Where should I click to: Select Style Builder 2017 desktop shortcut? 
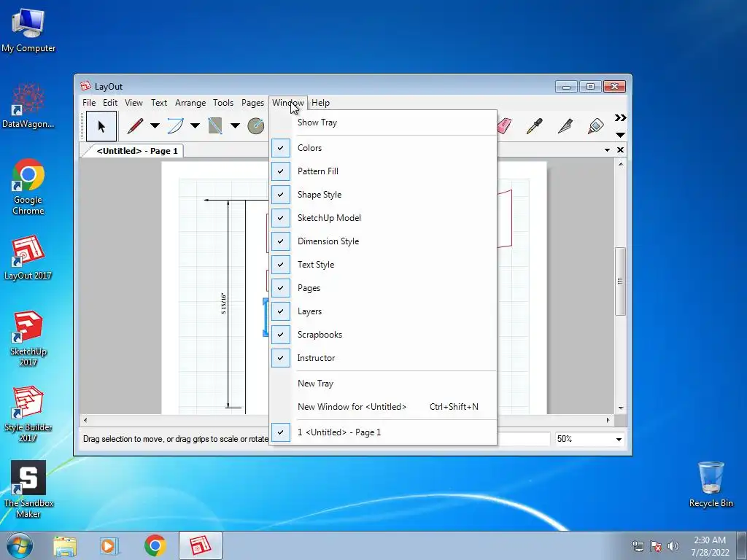point(28,414)
